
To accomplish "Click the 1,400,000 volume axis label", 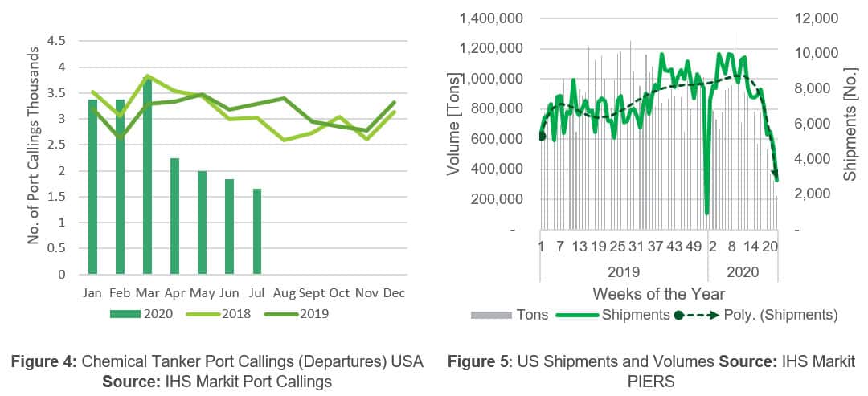I will click(491, 18).
